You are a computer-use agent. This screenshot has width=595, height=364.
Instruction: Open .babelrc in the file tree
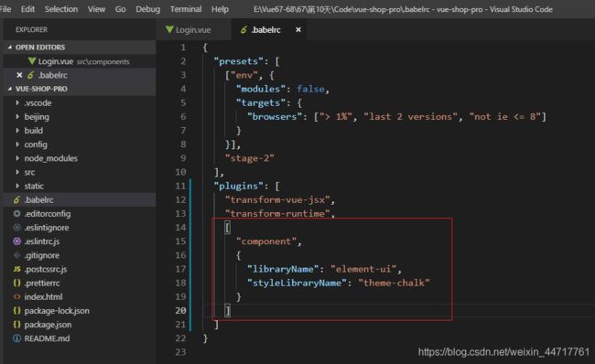click(x=80, y=199)
